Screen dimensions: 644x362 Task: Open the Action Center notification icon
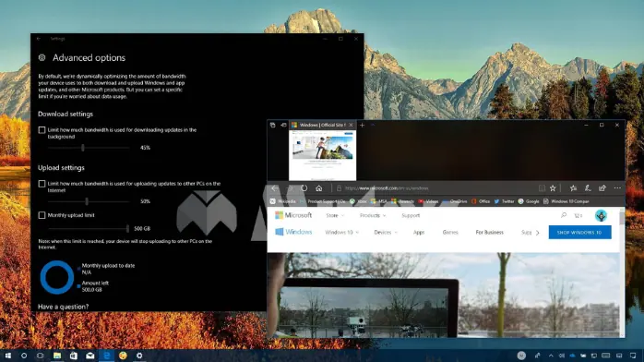coord(633,356)
